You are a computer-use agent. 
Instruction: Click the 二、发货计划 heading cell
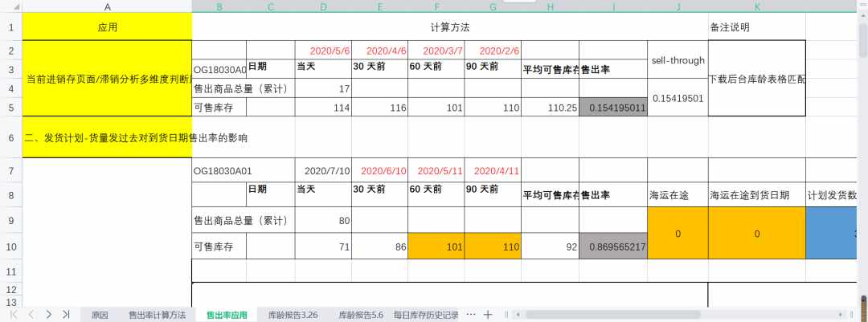(x=107, y=137)
